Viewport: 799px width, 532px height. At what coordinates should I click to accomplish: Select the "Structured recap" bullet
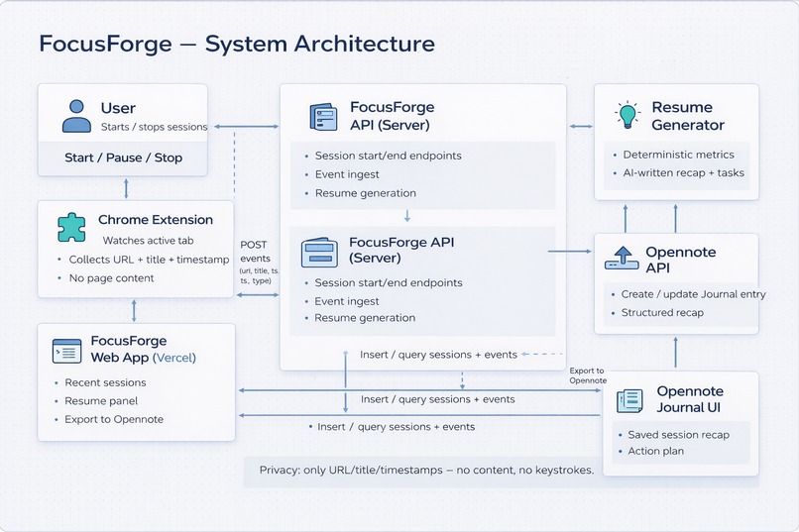(662, 313)
